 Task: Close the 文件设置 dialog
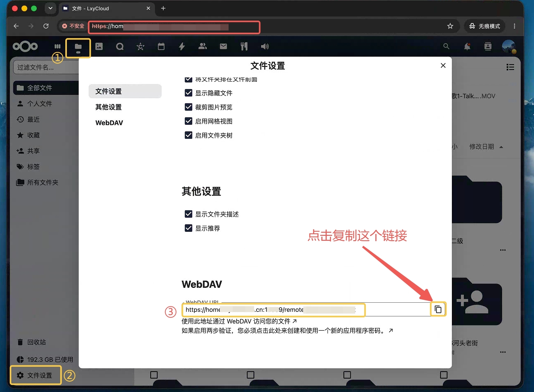click(443, 65)
